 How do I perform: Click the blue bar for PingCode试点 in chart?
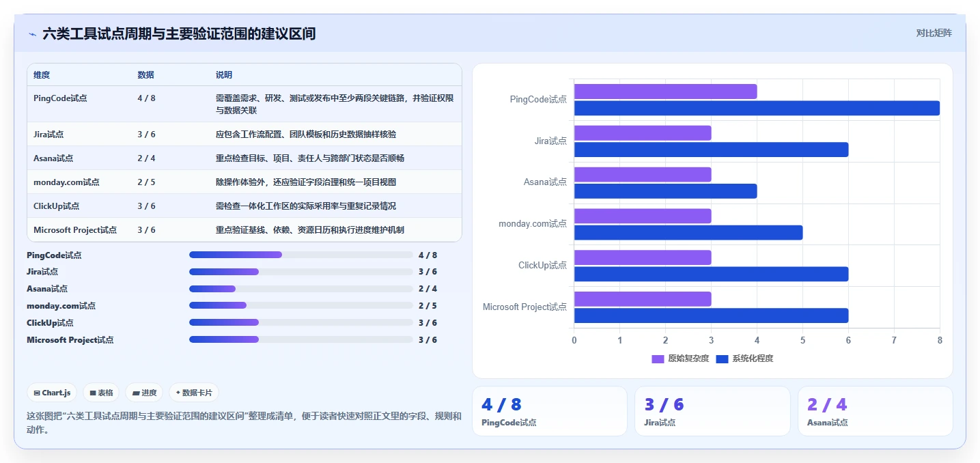pos(757,108)
